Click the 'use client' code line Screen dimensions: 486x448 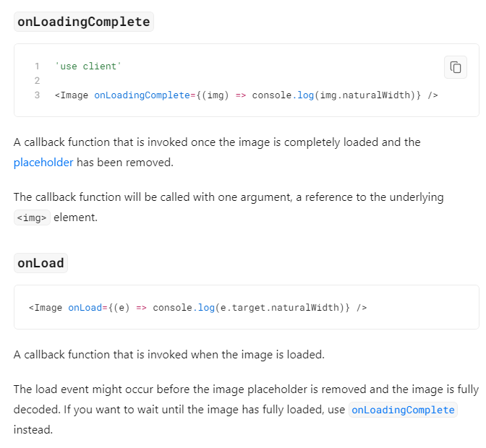pyautogui.click(x=88, y=66)
